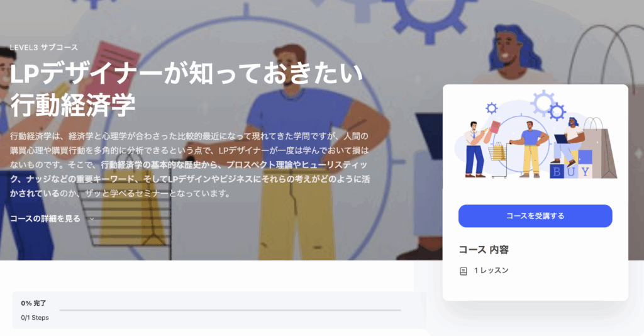Select the 1 レッスン text

491,271
